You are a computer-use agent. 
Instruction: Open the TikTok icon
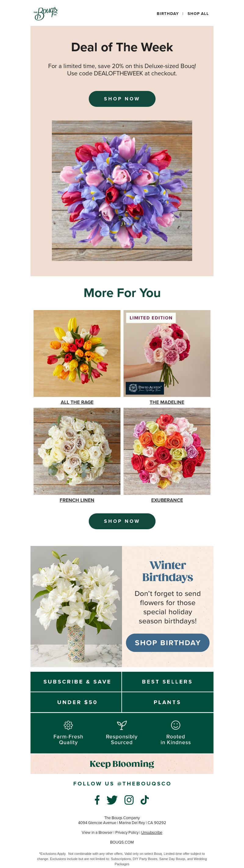(145, 800)
